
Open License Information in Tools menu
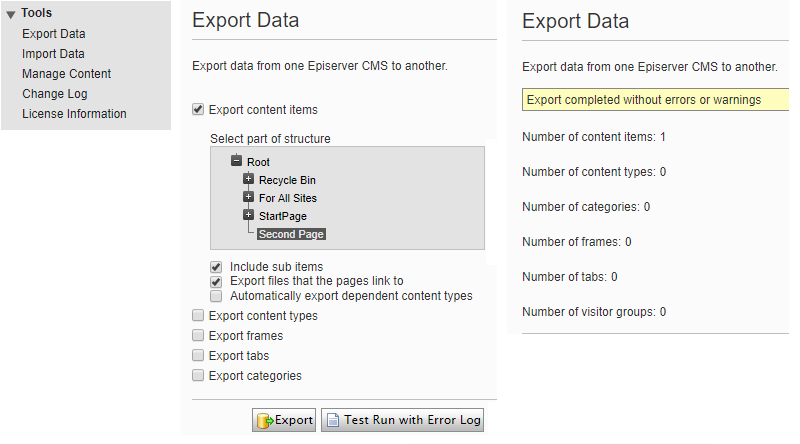coord(74,114)
